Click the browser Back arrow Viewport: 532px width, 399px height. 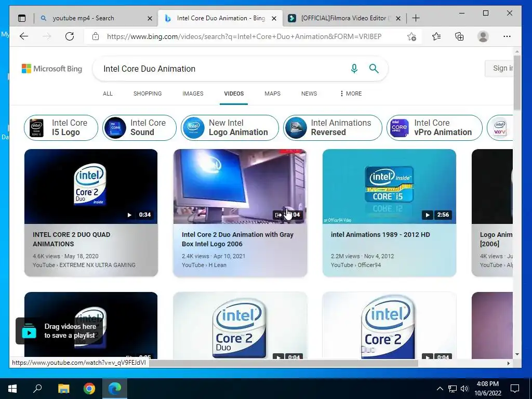click(24, 36)
